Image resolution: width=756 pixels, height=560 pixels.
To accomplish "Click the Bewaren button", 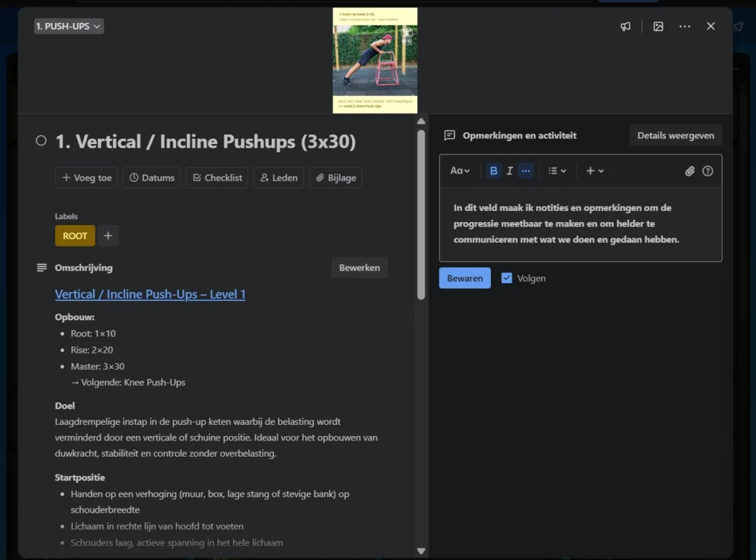I will coord(464,278).
